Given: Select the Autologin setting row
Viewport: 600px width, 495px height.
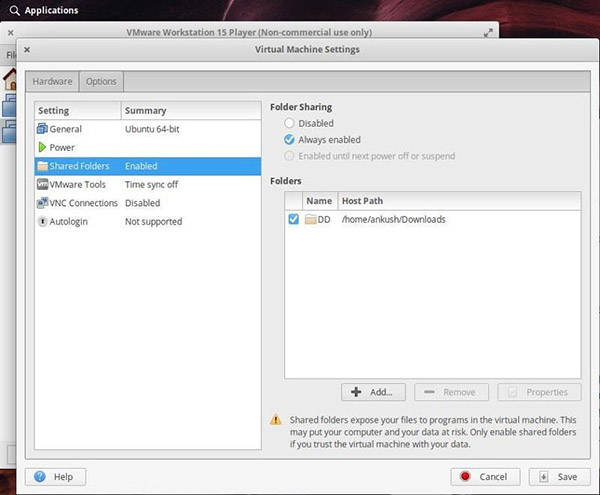Looking at the screenshot, I should click(148, 221).
